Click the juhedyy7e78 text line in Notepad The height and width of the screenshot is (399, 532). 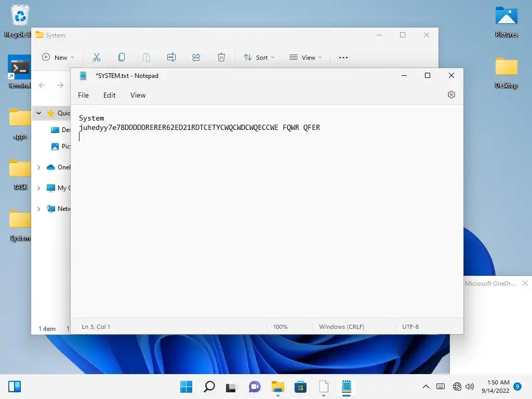199,128
